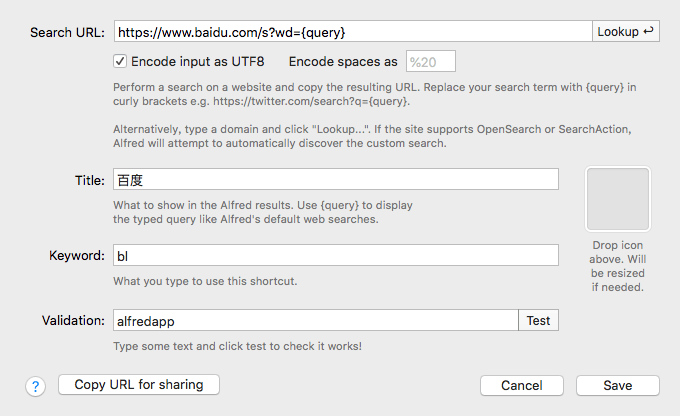Click Copy URL for sharing
This screenshot has height=416, width=680.
[x=139, y=385]
